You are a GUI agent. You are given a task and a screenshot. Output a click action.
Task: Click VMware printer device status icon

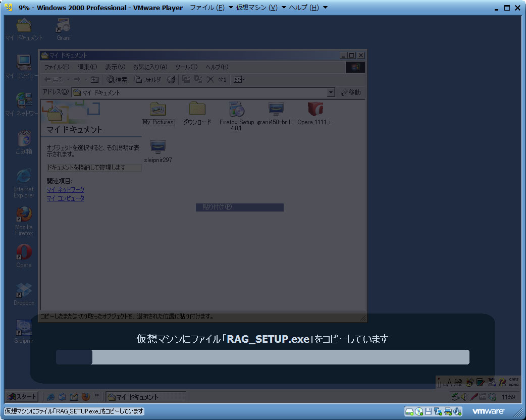448,411
